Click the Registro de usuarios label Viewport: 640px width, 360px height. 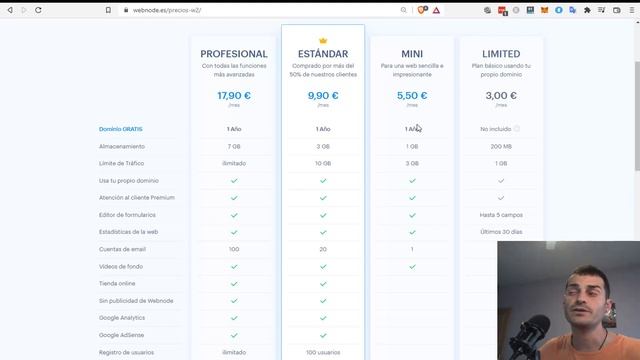tap(126, 352)
